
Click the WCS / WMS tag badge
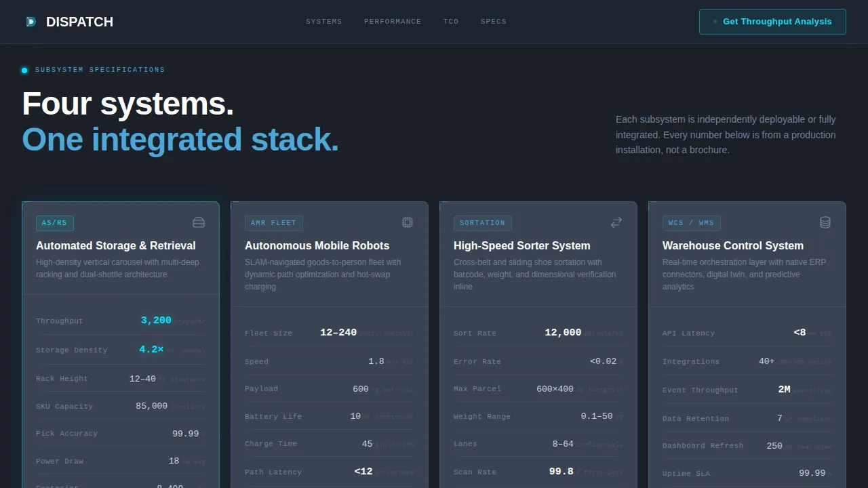pyautogui.click(x=692, y=223)
